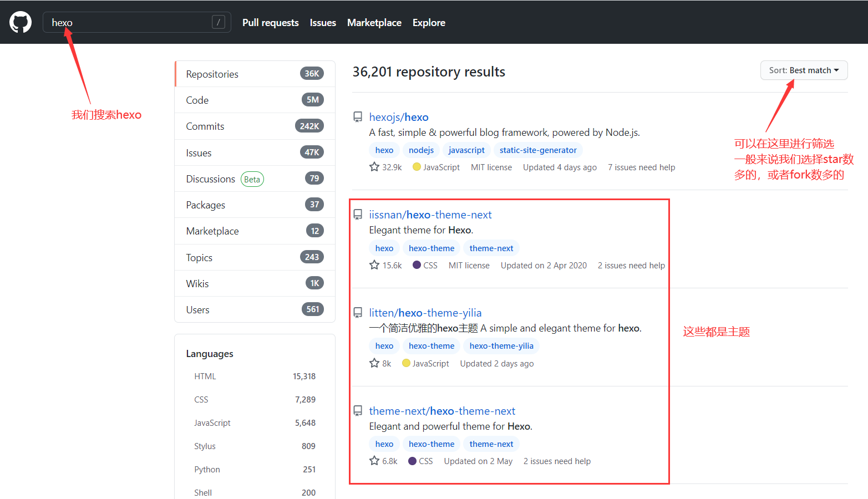Open Issues in the top navigation

323,23
